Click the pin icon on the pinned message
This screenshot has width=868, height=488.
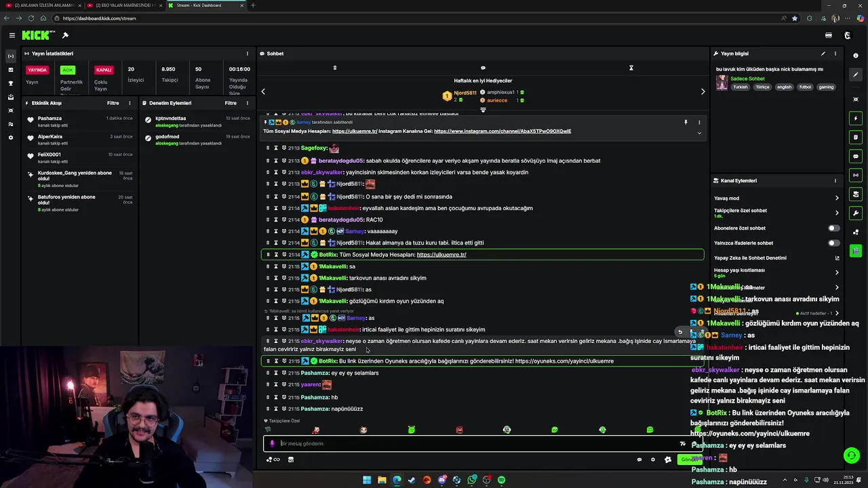[x=686, y=123]
